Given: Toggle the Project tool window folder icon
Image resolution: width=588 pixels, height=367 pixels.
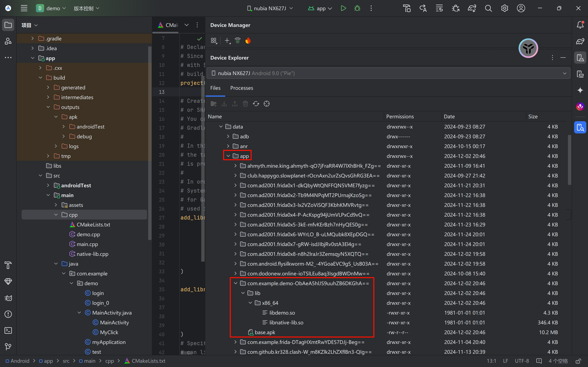Looking at the screenshot, I should click(8, 25).
